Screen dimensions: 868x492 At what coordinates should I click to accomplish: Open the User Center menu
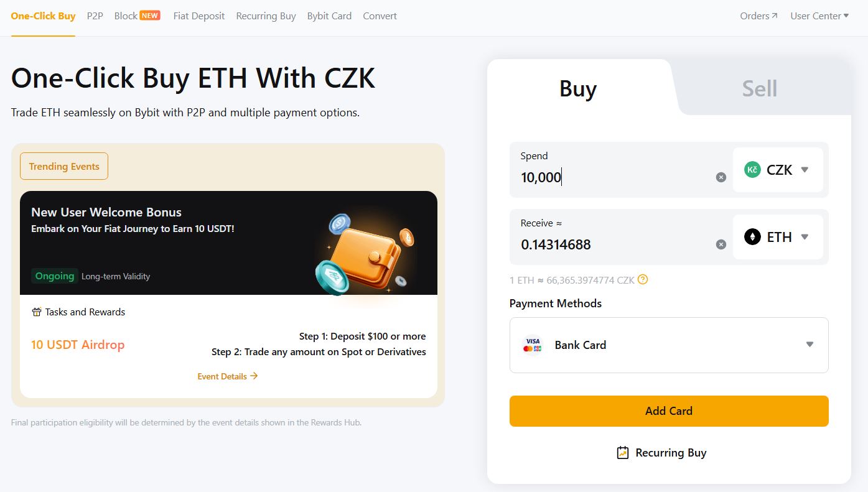[819, 16]
